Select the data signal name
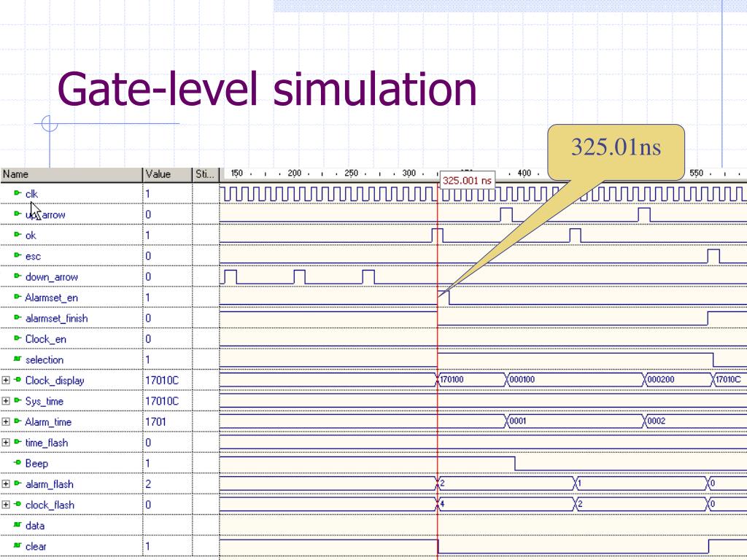Image resolution: width=747 pixels, height=560 pixels. [35, 526]
